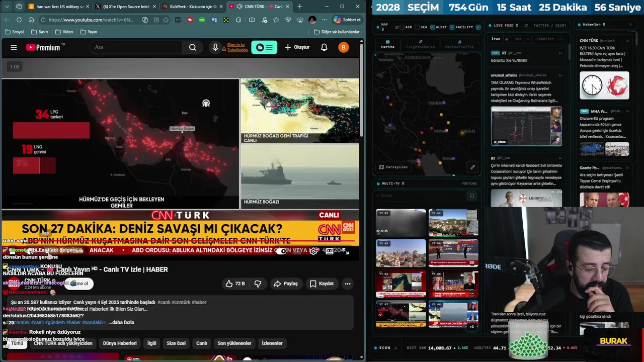Click the Kaydet save button

click(321, 284)
